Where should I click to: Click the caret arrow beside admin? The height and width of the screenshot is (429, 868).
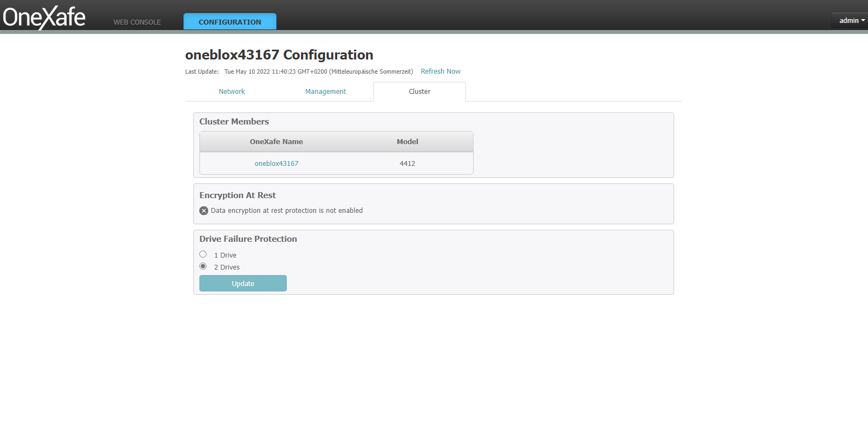863,21
